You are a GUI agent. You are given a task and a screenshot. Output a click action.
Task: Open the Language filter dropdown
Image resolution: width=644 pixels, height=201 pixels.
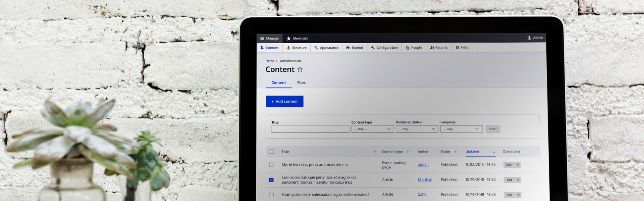click(x=462, y=129)
